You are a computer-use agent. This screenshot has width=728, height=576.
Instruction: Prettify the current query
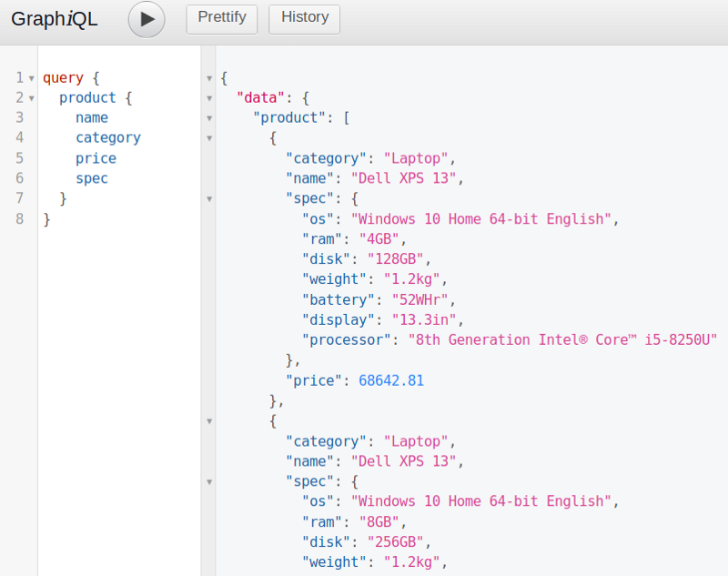coord(221,18)
